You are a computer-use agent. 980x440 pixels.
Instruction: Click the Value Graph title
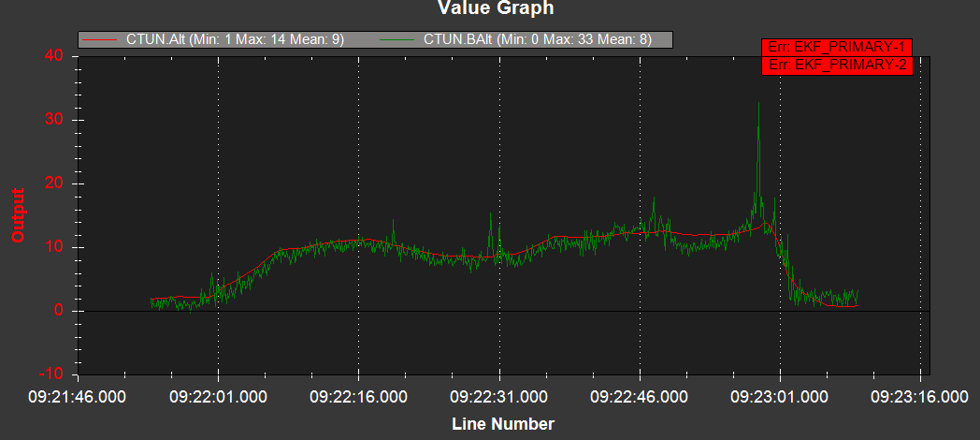(x=496, y=8)
